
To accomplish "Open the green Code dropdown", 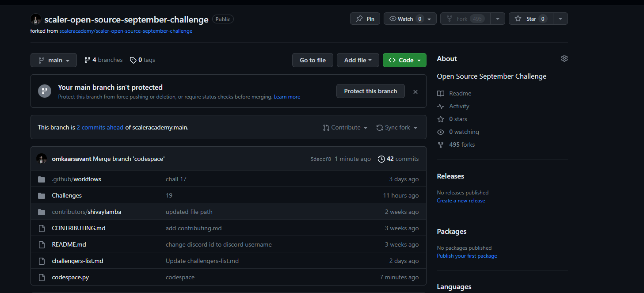I will [404, 60].
